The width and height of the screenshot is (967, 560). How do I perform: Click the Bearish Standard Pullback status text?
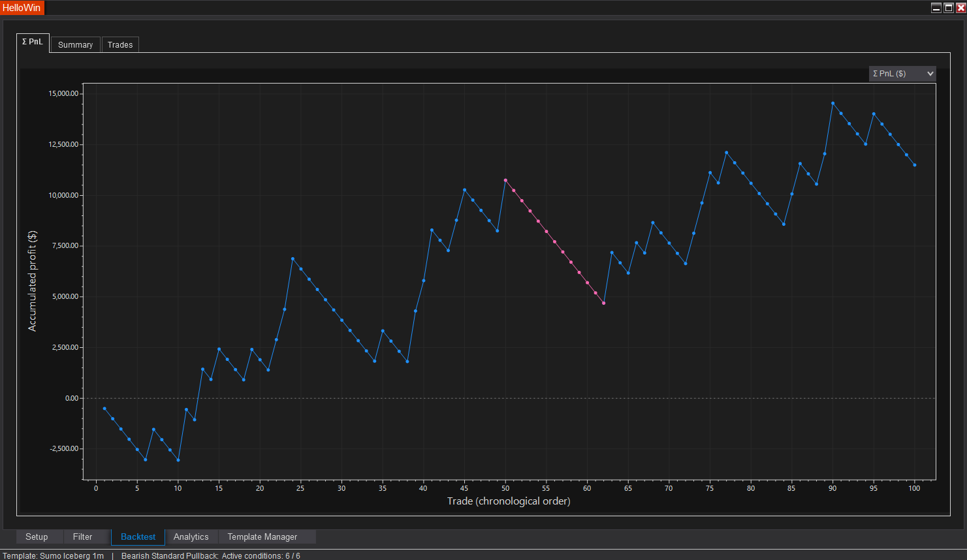170,555
